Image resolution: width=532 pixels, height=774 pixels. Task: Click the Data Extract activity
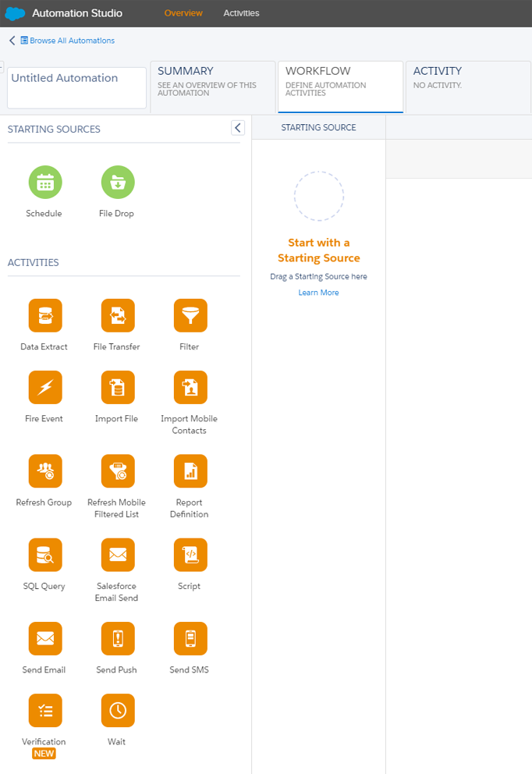(44, 315)
